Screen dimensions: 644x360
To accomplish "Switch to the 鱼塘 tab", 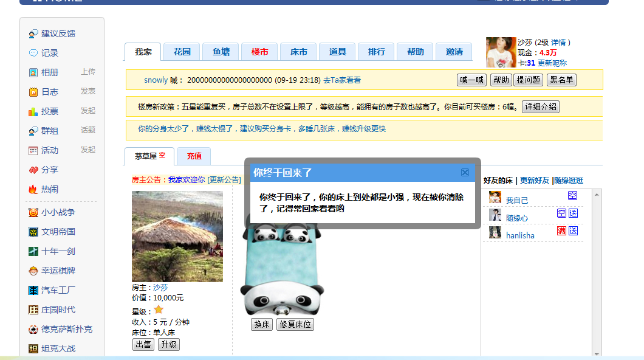I will (221, 52).
